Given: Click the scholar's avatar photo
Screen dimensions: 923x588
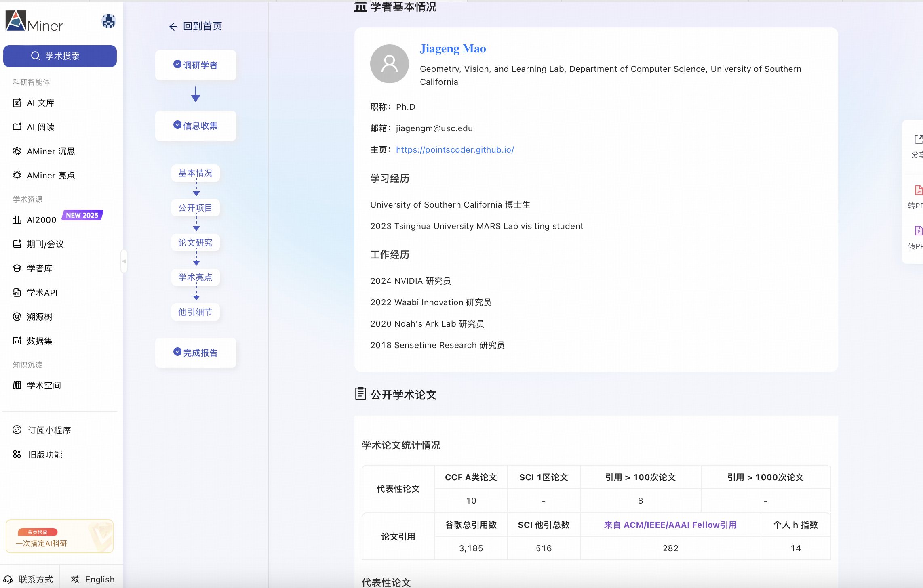Looking at the screenshot, I should point(389,63).
